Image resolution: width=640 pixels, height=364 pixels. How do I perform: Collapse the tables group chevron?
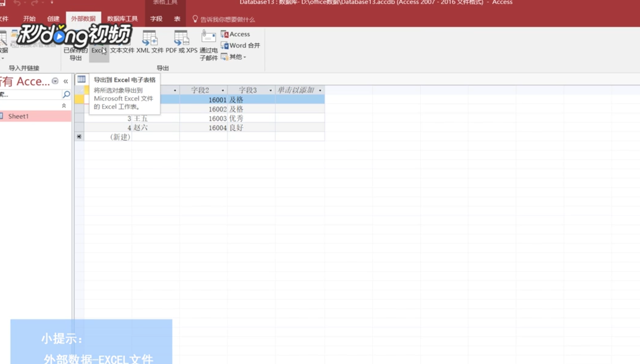click(x=64, y=105)
